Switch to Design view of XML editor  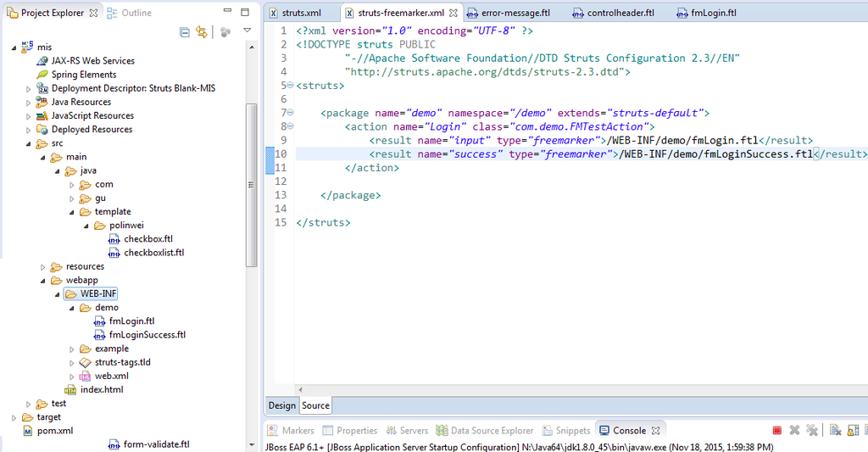pos(282,405)
